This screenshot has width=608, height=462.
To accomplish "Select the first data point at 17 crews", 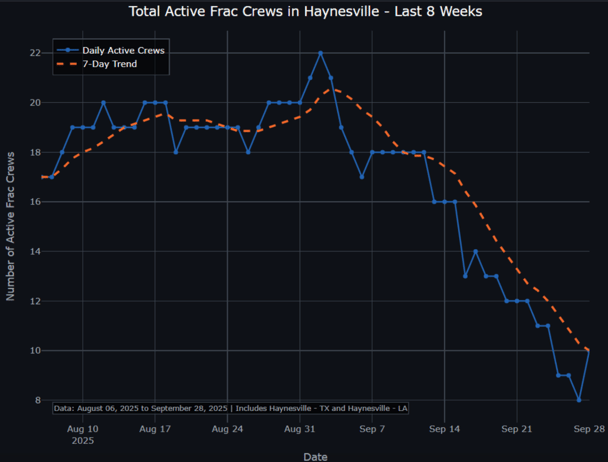I will pos(42,177).
